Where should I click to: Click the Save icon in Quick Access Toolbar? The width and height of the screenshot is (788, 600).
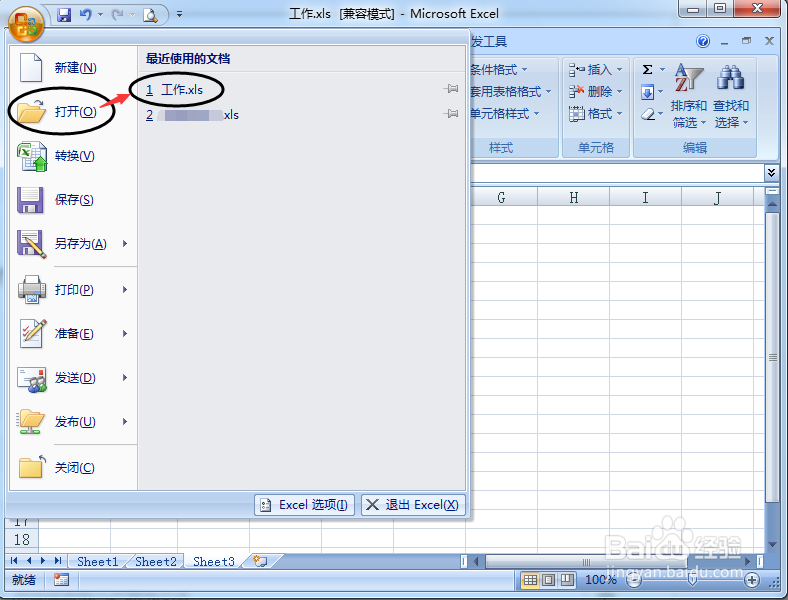(x=64, y=15)
